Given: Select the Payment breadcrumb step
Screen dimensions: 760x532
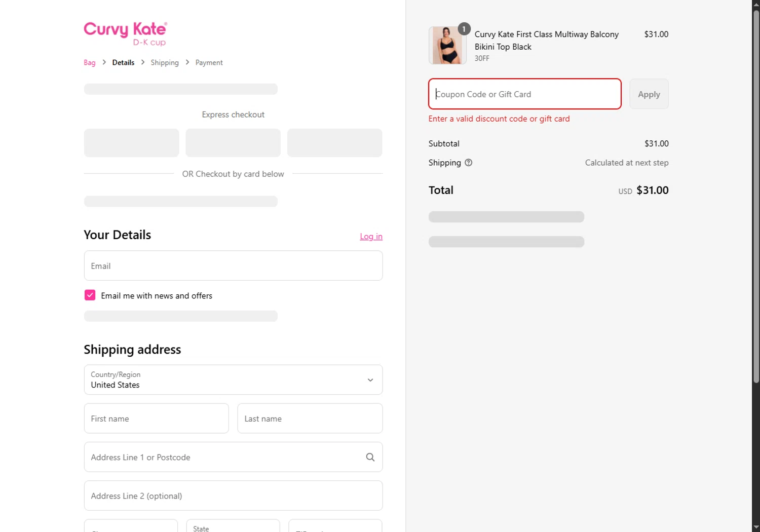Looking at the screenshot, I should pos(209,62).
